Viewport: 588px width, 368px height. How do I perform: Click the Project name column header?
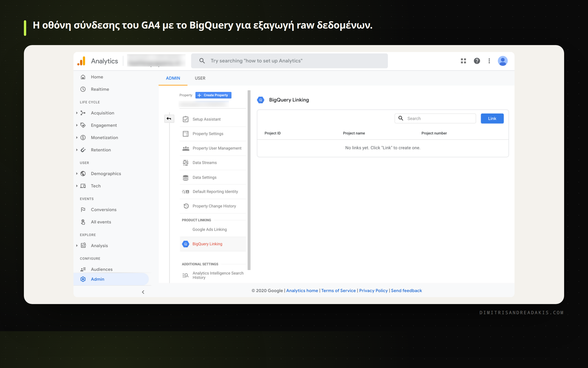point(354,133)
